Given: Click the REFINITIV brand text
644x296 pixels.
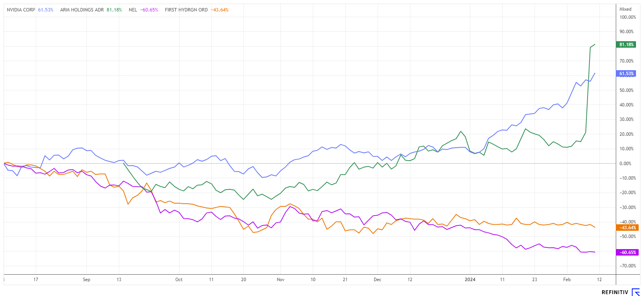Looking at the screenshot, I should pyautogui.click(x=615, y=292).
